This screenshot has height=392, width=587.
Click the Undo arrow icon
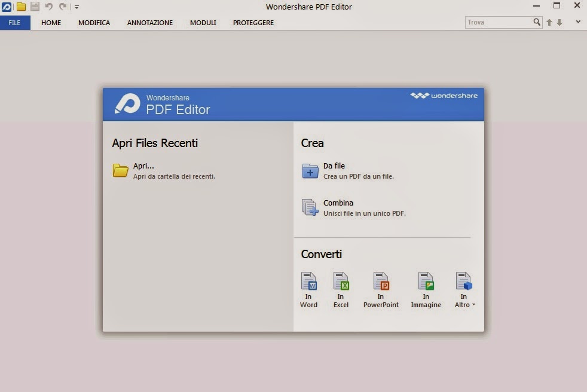tap(48, 7)
